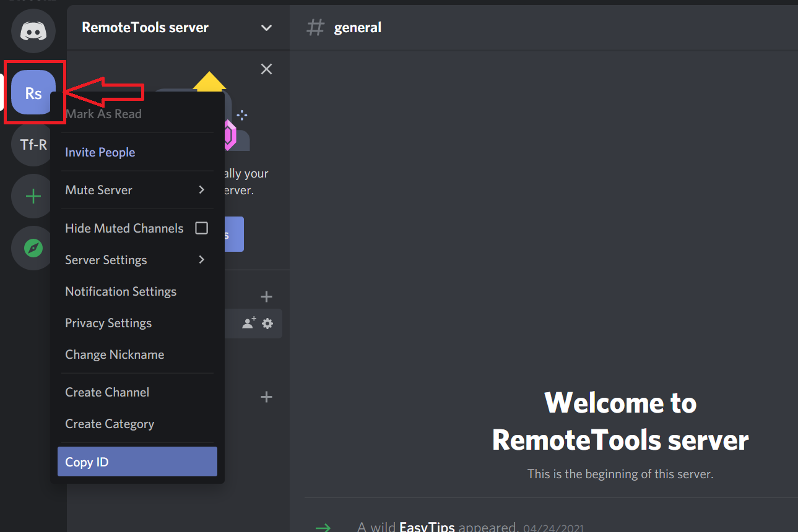Choose Change Nickname
Image resolution: width=798 pixels, height=532 pixels.
pos(137,354)
